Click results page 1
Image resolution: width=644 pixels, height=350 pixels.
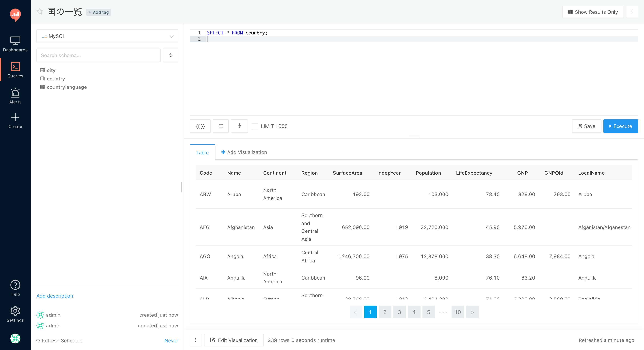(370, 312)
